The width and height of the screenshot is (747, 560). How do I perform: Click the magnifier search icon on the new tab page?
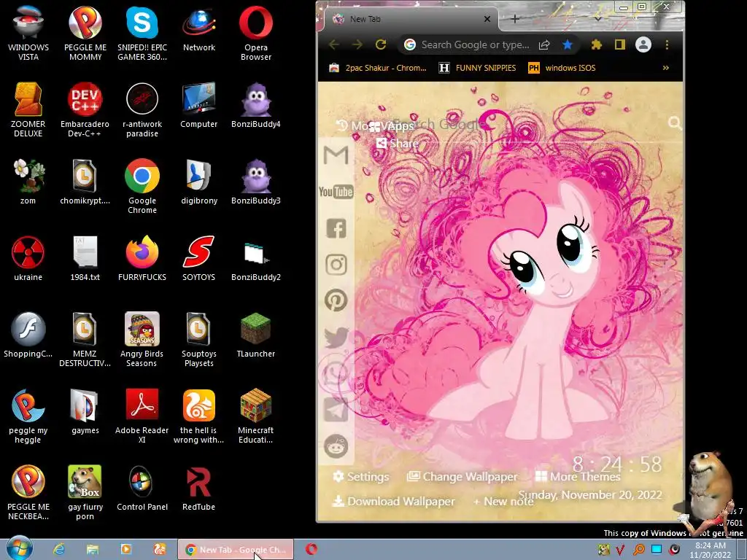(674, 123)
